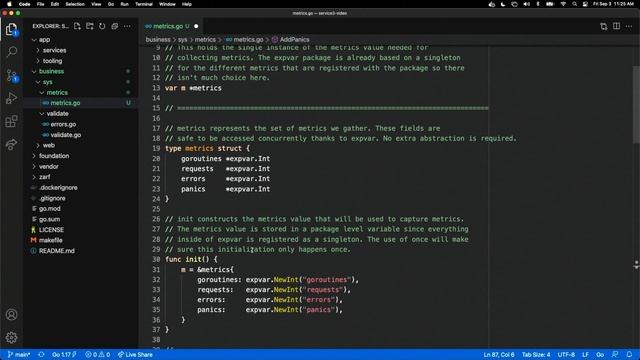The height and width of the screenshot is (360, 640).
Task: Open the Source Control view
Action: 12,76
